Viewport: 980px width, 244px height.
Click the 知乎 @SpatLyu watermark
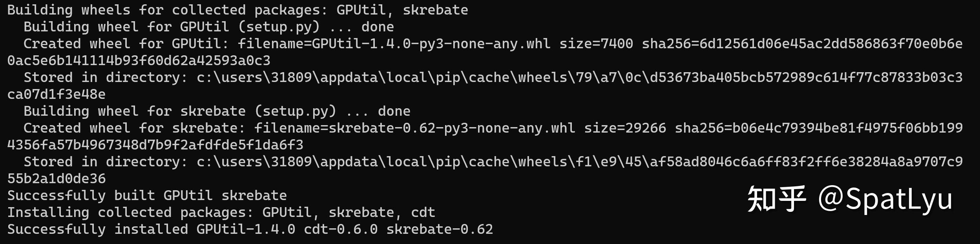850,200
